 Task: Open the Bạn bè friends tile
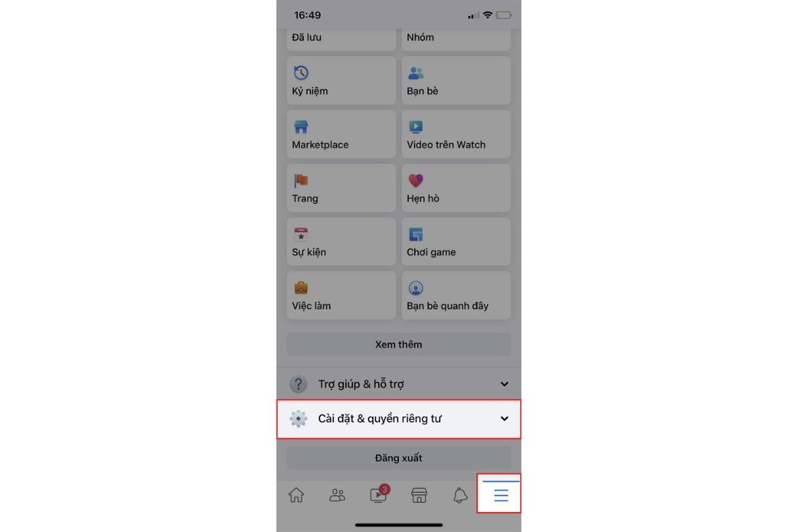pos(456,80)
